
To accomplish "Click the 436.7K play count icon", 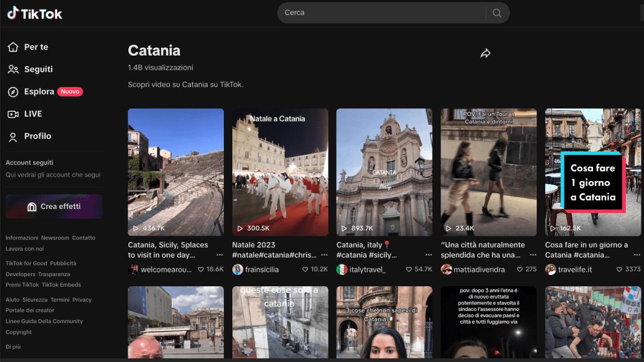I will [136, 228].
